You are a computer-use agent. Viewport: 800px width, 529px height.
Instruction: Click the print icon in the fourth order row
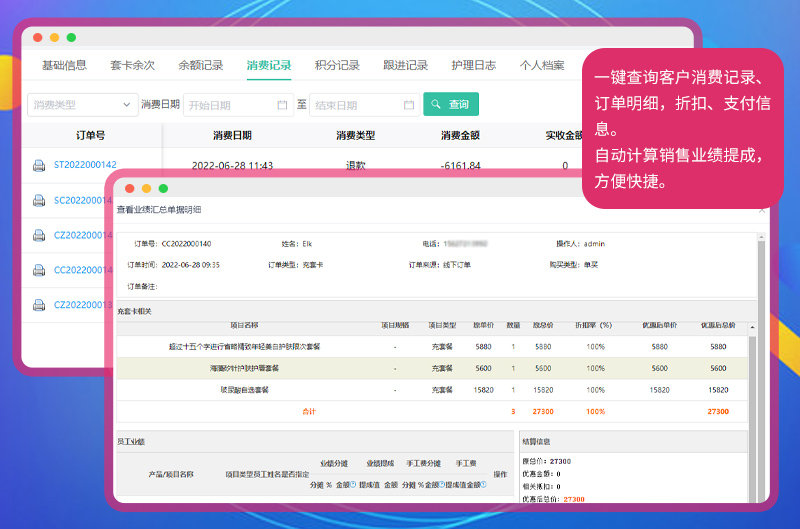click(x=39, y=271)
